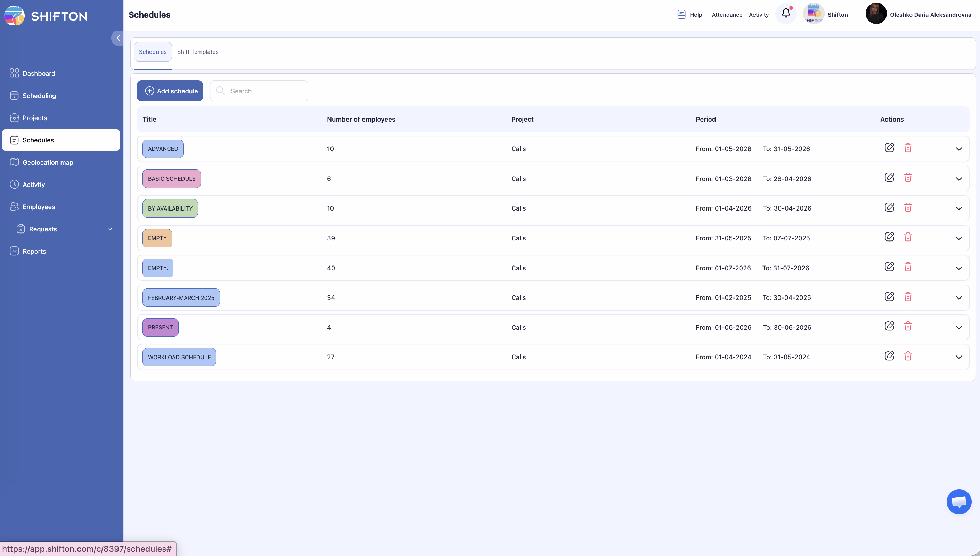
Task: Expand the EMPTY schedule row details
Action: tap(958, 238)
